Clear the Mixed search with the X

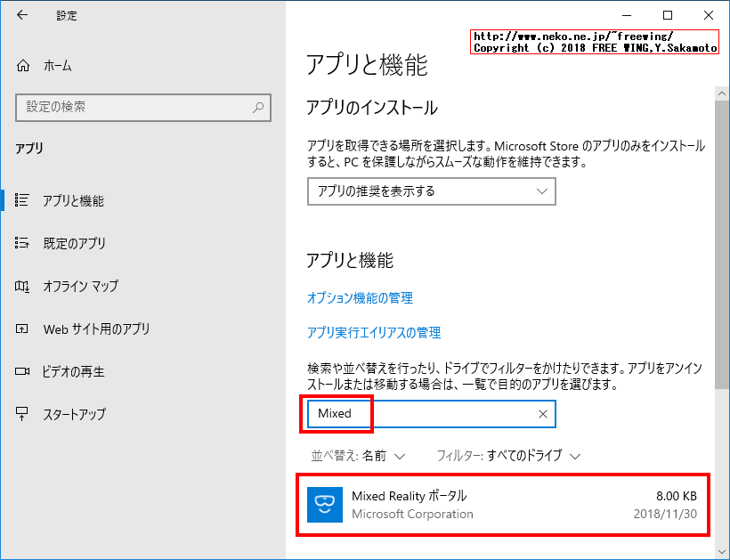click(542, 414)
